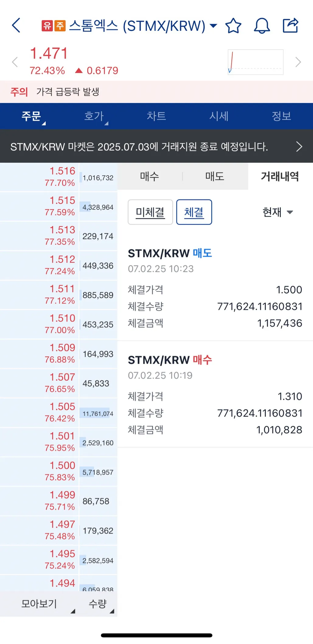Open the 현재 period dropdown
This screenshot has width=313, height=644.
click(x=277, y=212)
